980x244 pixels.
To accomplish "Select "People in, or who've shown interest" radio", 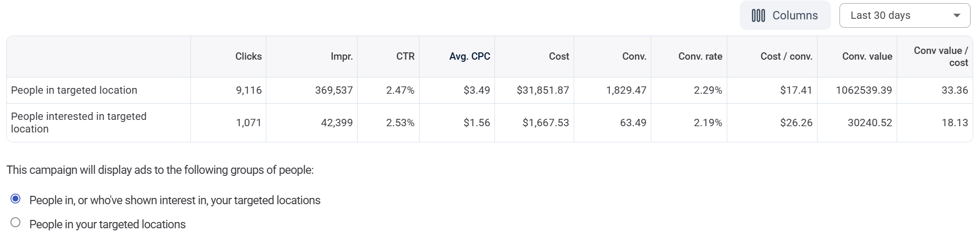I will point(16,199).
